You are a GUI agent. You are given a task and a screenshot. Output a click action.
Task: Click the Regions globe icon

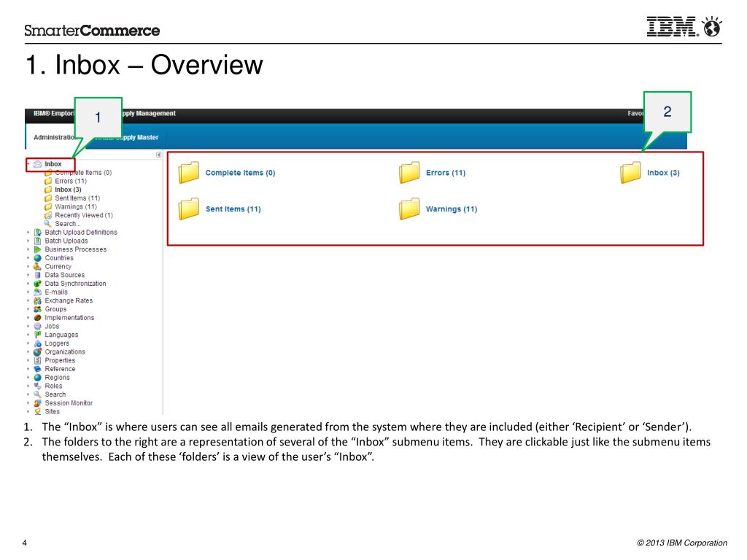click(x=38, y=378)
